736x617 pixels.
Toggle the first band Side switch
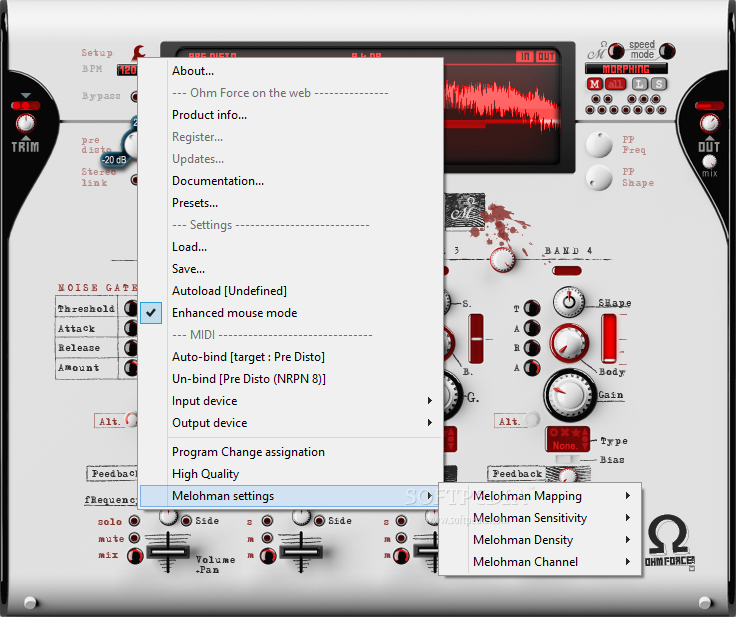coord(186,521)
